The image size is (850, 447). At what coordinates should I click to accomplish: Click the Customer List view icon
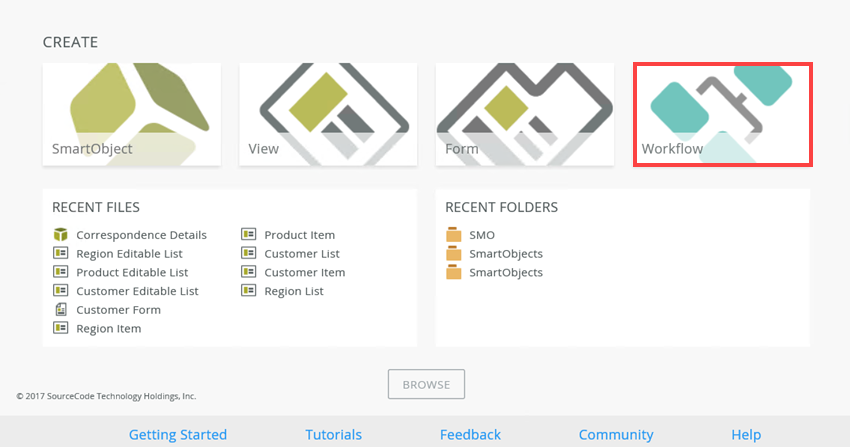click(248, 254)
